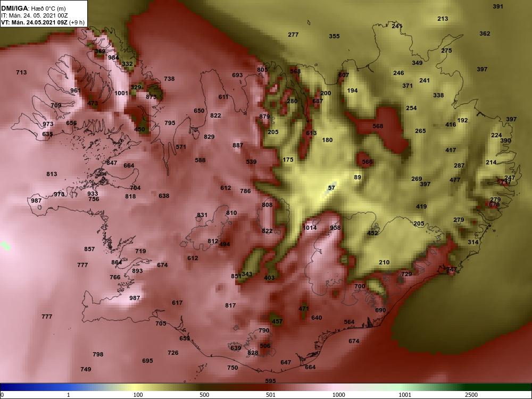Viewport: 532px width, 399px height.
Task: Click the '100' label on the color scale
Action: click(x=138, y=395)
